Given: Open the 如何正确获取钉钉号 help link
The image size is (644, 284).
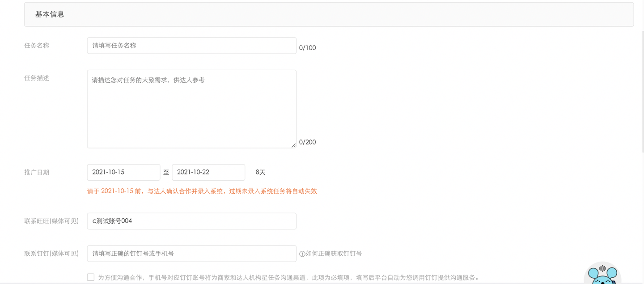Looking at the screenshot, I should [x=334, y=254].
